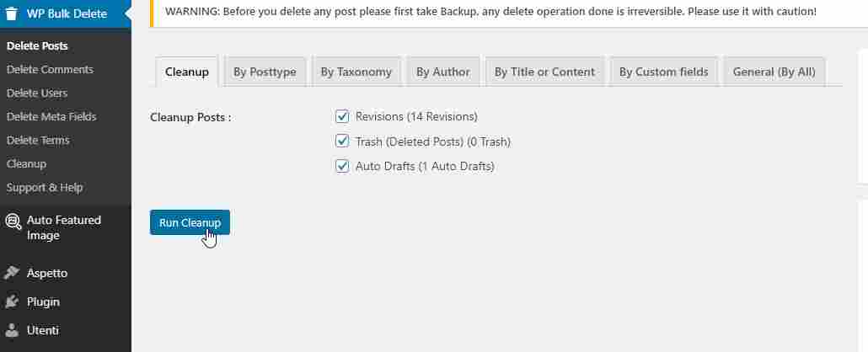Open the Delete Comments submenu item
Image resolution: width=868 pixels, height=352 pixels.
click(50, 69)
